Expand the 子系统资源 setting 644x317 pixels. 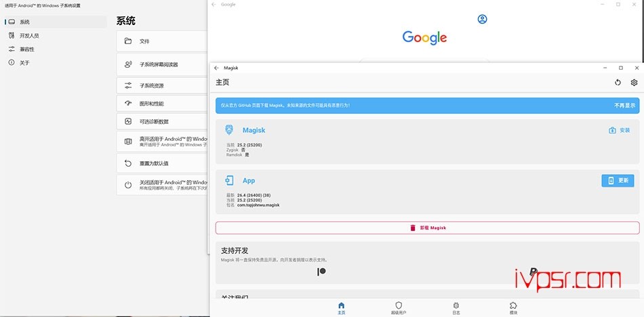162,86
